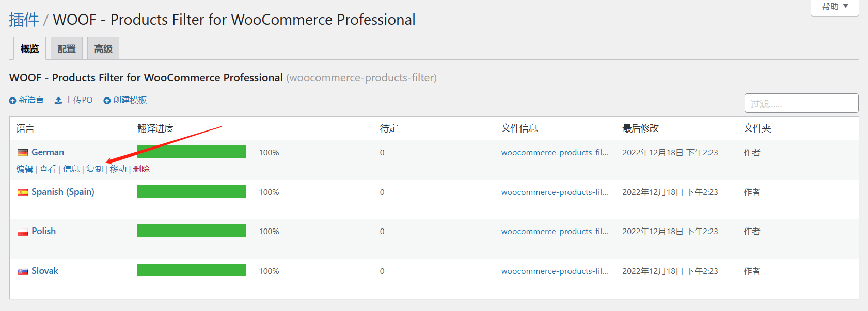Select the 概览 tab
Screen dimensions: 868x311
29,49
